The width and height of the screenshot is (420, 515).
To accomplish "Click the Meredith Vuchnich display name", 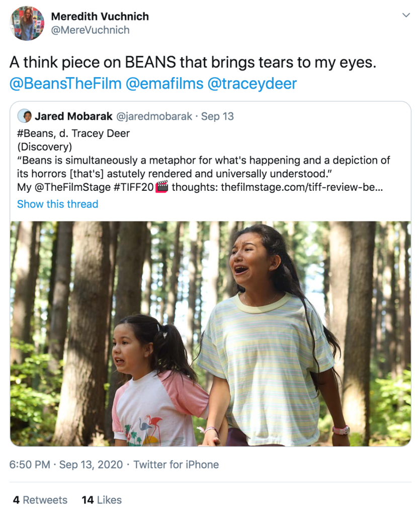I will pos(100,16).
